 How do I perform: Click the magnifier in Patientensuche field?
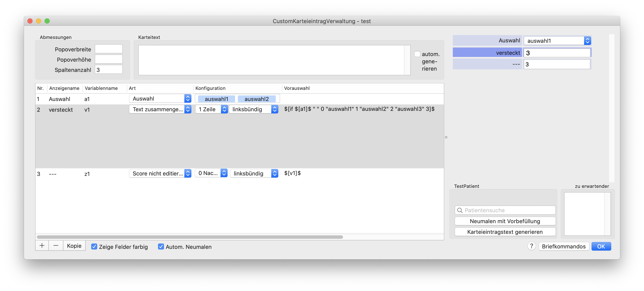(460, 210)
